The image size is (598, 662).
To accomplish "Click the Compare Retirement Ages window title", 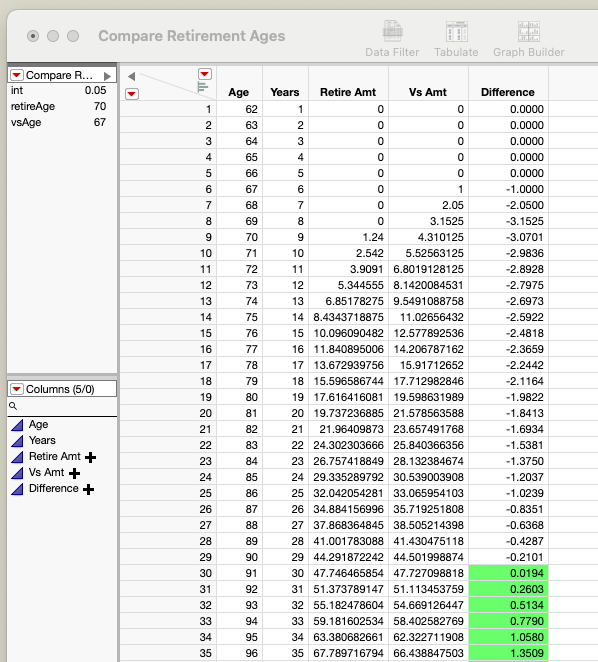I will point(192,36).
